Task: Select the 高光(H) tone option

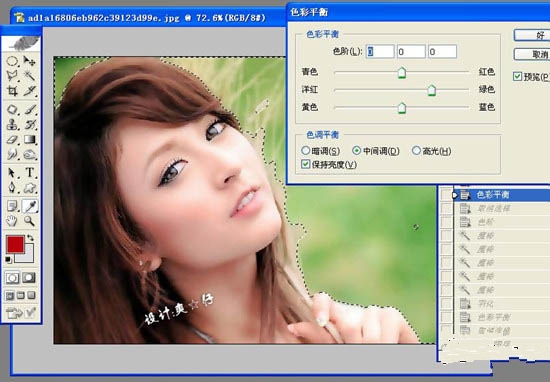Action: point(432,151)
